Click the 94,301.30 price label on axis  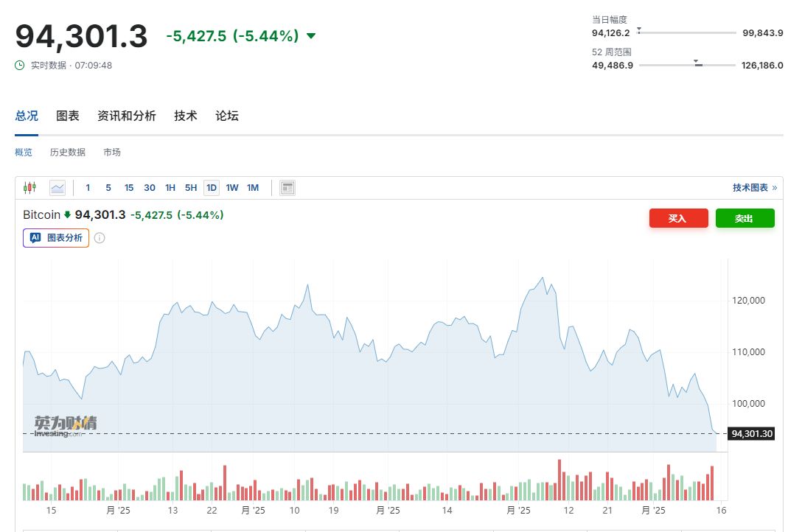point(752,433)
